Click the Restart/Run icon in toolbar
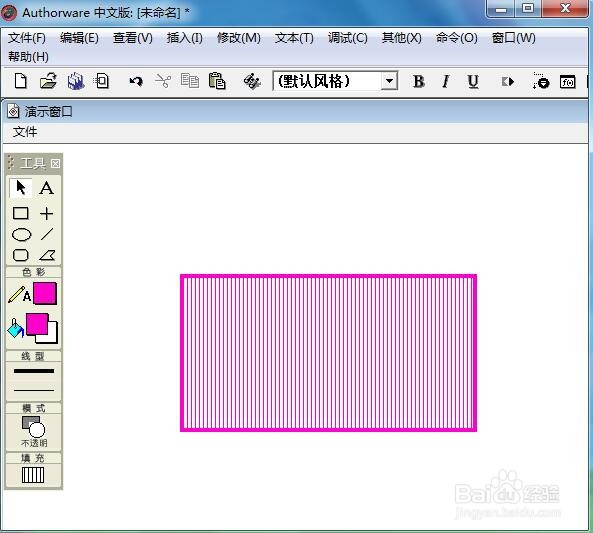The height and width of the screenshot is (533, 593). point(508,81)
